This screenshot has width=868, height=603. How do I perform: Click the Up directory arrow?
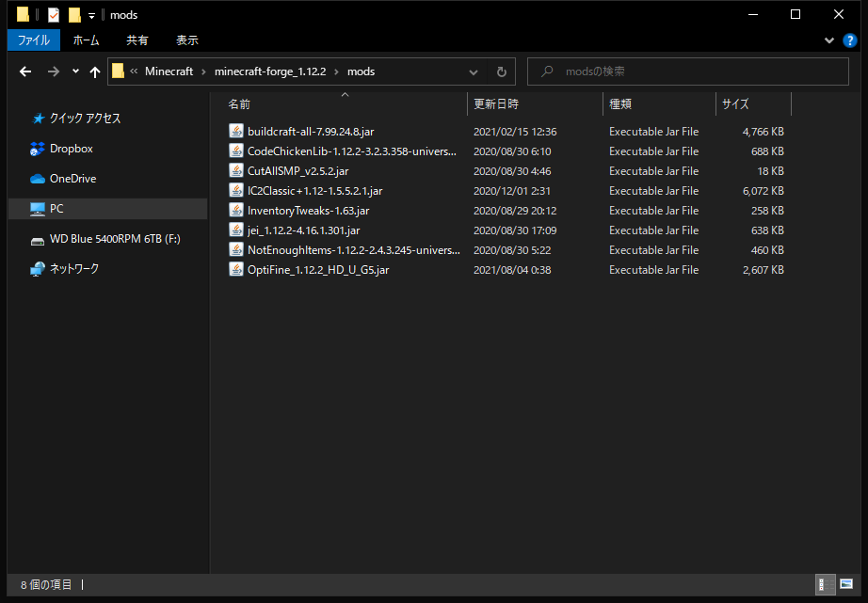(x=94, y=71)
